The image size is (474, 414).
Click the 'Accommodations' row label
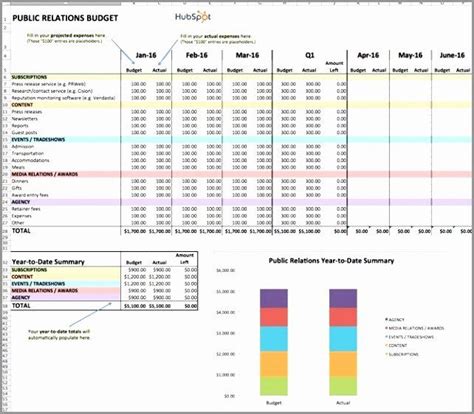pyautogui.click(x=30, y=160)
